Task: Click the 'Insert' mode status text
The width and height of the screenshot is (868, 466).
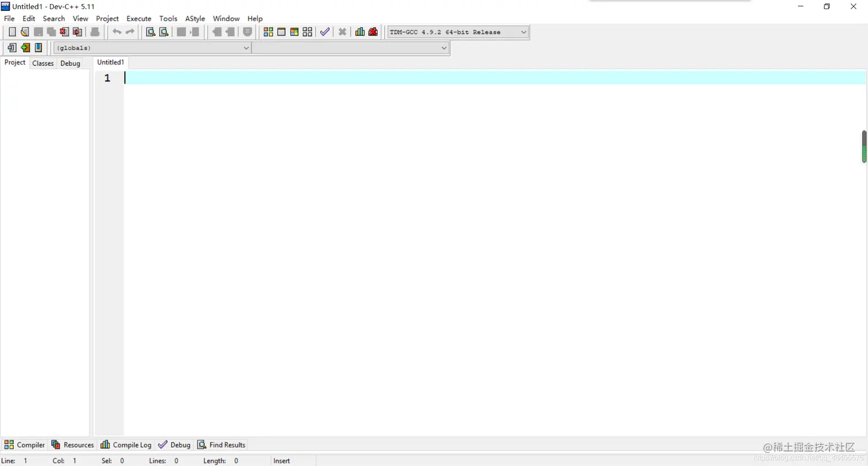Action: coord(282,461)
